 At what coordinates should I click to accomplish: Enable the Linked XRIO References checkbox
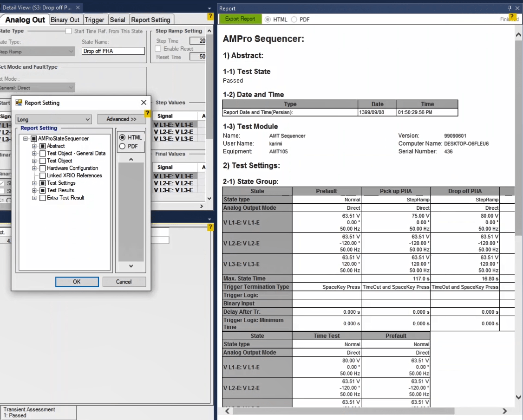pos(43,175)
